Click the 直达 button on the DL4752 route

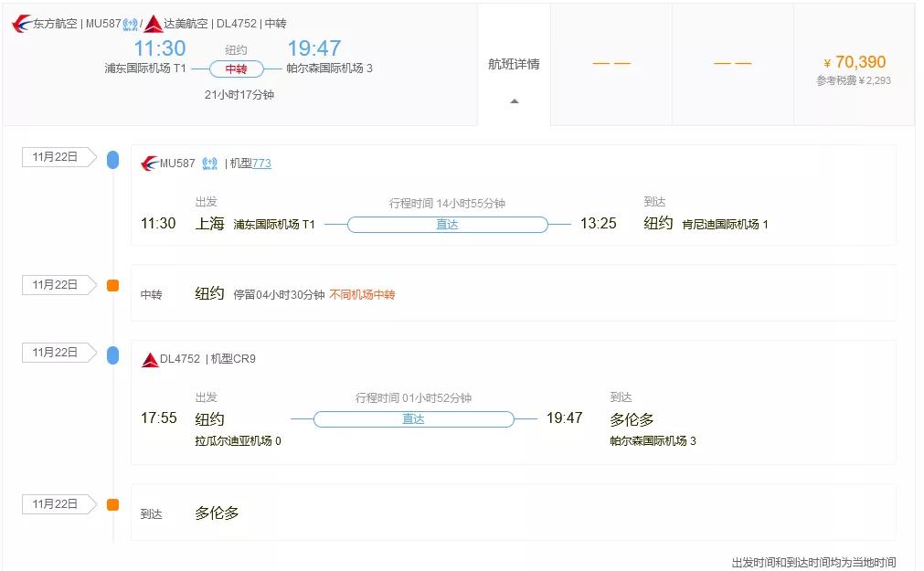(x=412, y=418)
